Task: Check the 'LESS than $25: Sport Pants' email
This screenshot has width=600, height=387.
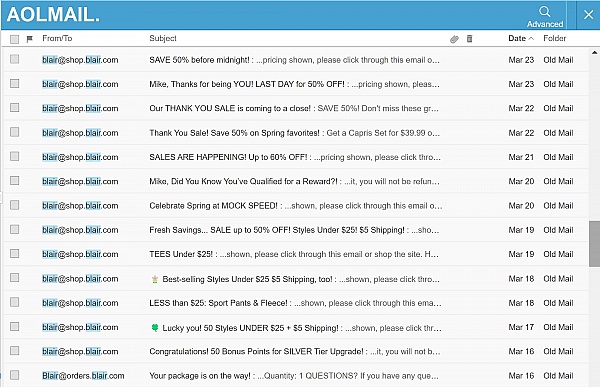Action: click(x=15, y=302)
